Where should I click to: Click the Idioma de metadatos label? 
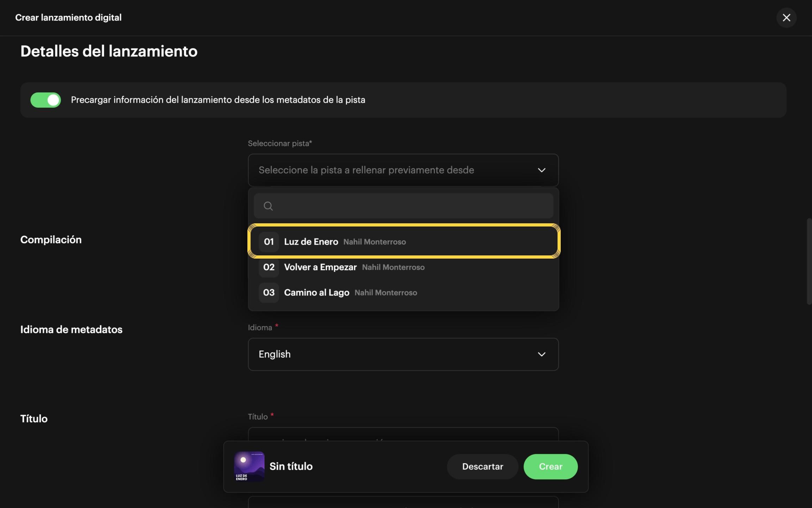71,329
